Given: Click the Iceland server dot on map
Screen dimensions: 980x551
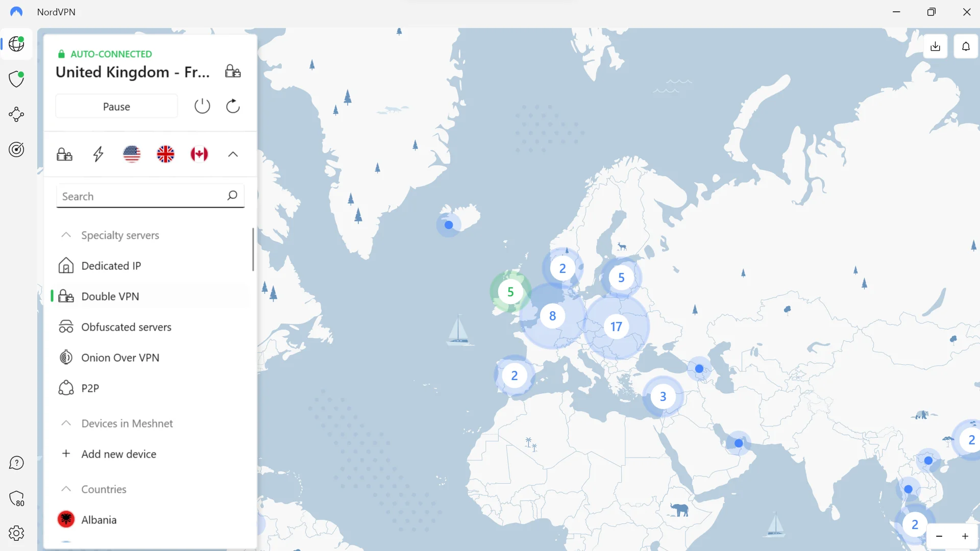Looking at the screenshot, I should click(449, 225).
